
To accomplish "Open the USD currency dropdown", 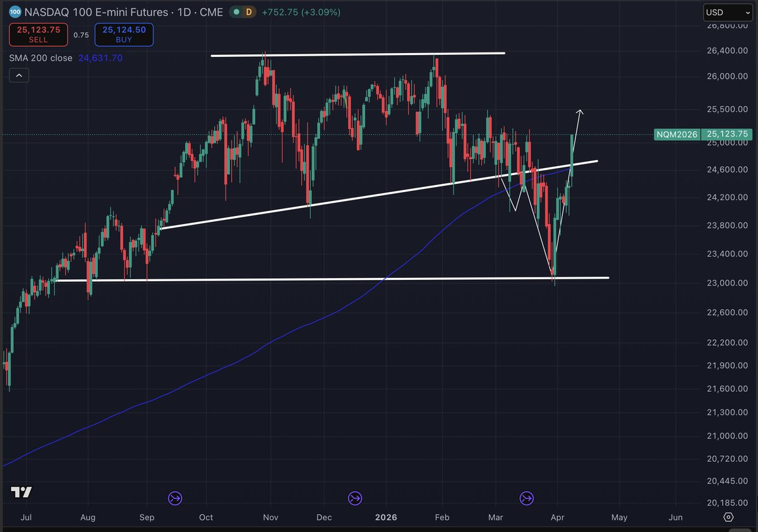I will tap(726, 12).
